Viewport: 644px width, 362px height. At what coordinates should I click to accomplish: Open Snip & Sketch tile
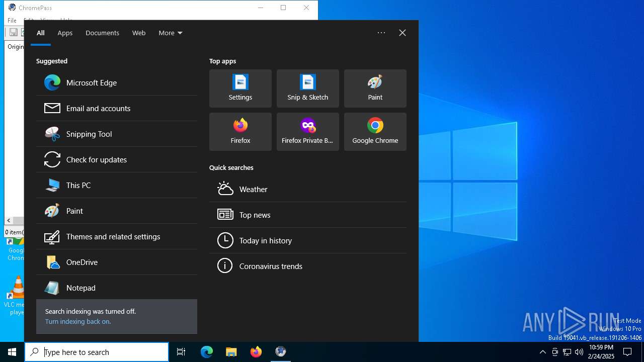coord(308,88)
